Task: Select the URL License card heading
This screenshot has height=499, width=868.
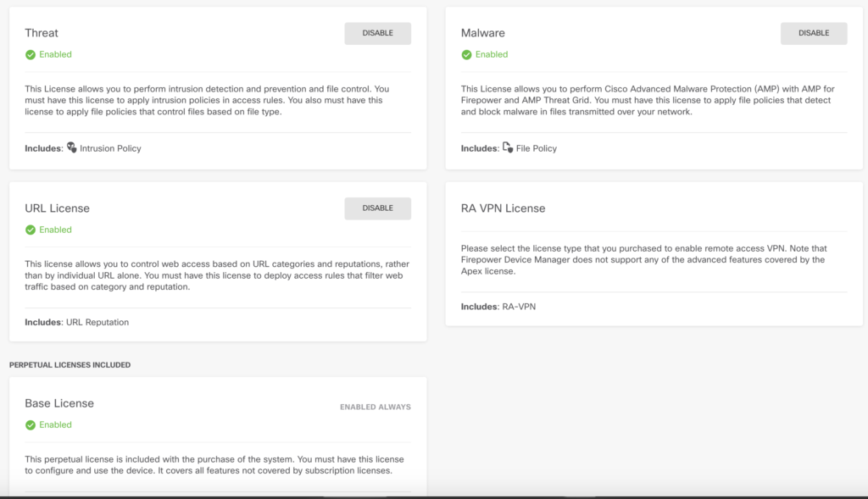Action: (57, 208)
